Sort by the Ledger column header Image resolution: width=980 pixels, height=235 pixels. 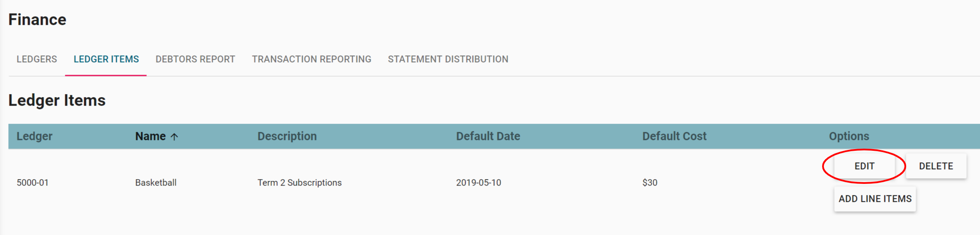click(34, 136)
